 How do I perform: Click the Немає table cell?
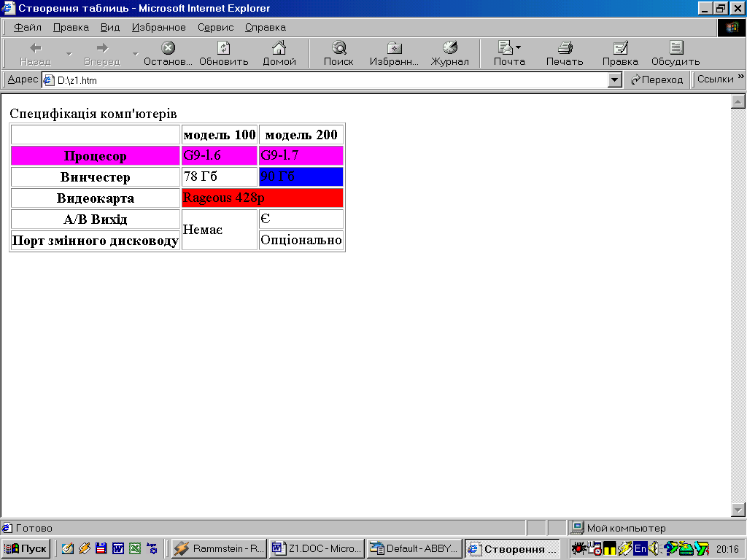pos(219,230)
